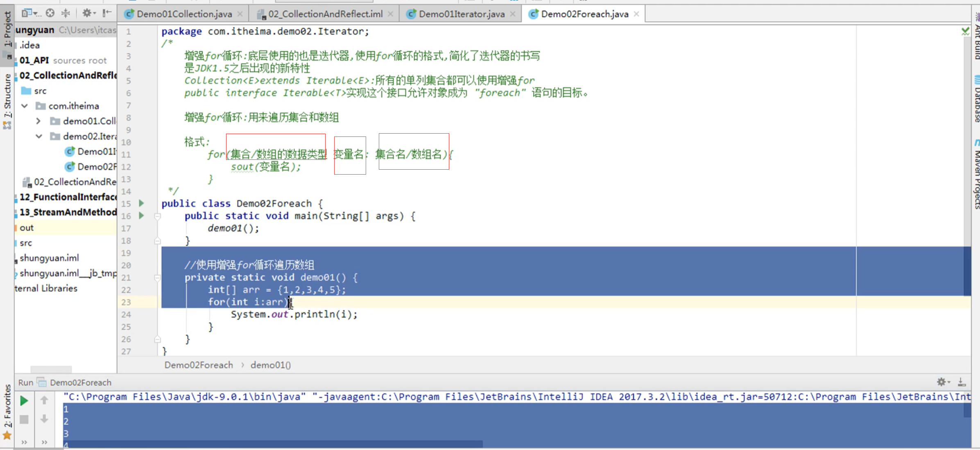
Task: Close the Demo01Collection.java tab
Action: (240, 14)
